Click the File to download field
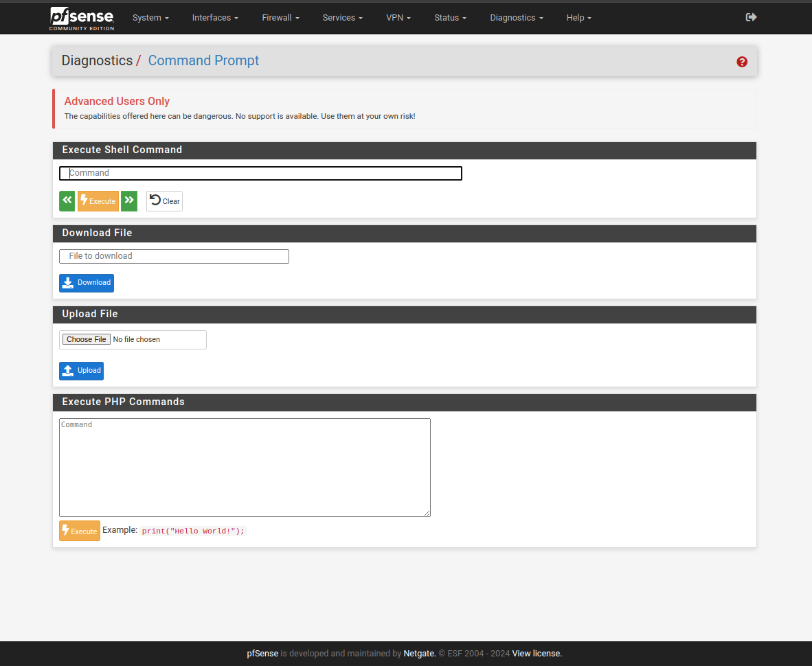Screen dimensions: 812x666 click(x=174, y=256)
